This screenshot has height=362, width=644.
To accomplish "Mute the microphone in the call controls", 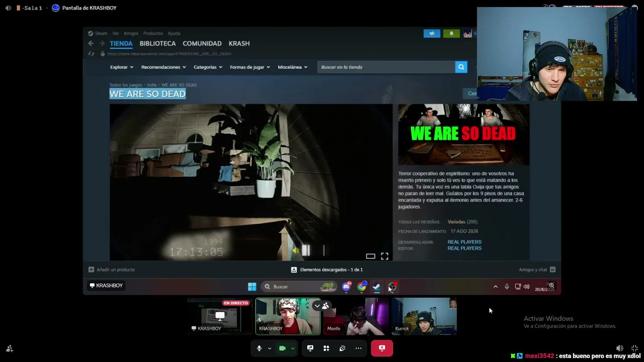I will point(259,348).
